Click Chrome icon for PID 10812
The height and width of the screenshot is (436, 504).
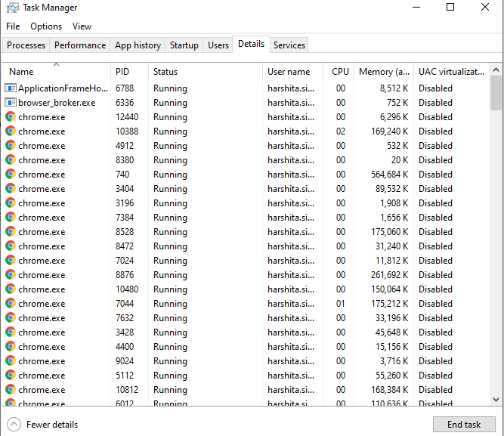11,390
